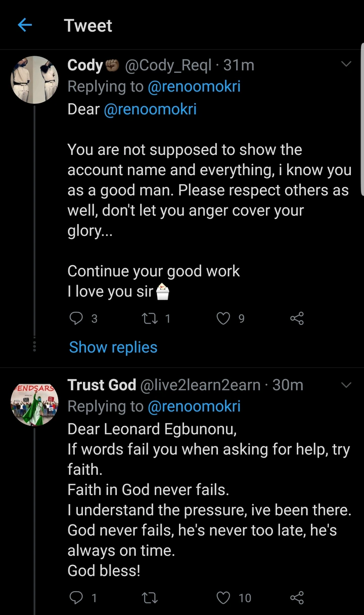Open @renoomokri in Trust God's Replying to
The height and width of the screenshot is (615, 364).
pos(194,406)
